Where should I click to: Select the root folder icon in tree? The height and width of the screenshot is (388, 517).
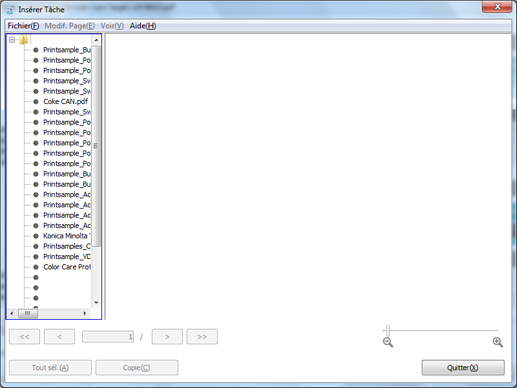coord(24,40)
